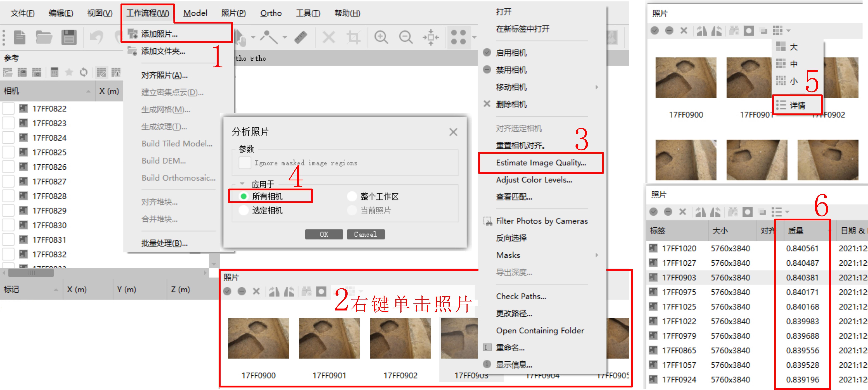Click the refresh arrows icon in Reference toolbar
Image resolution: width=868 pixels, height=390 pixels.
(83, 72)
